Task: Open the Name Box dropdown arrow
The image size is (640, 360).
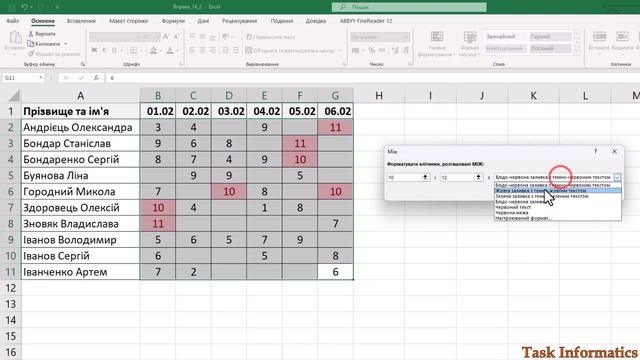Action: coord(40,78)
